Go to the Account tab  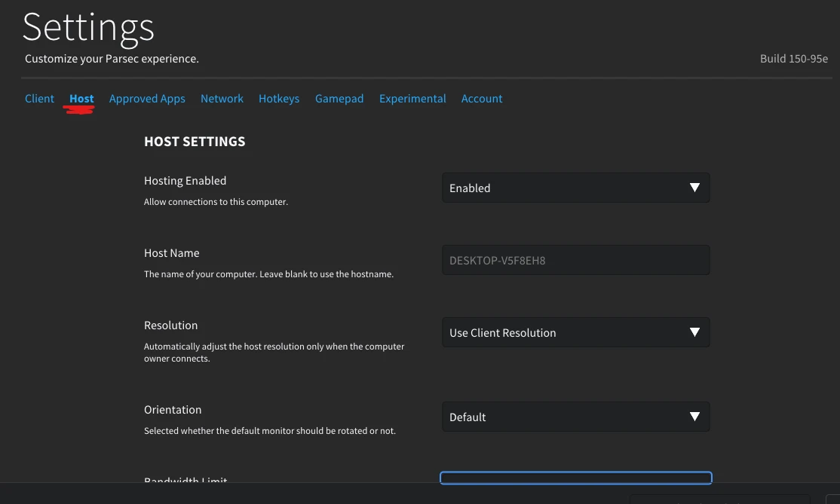click(482, 99)
